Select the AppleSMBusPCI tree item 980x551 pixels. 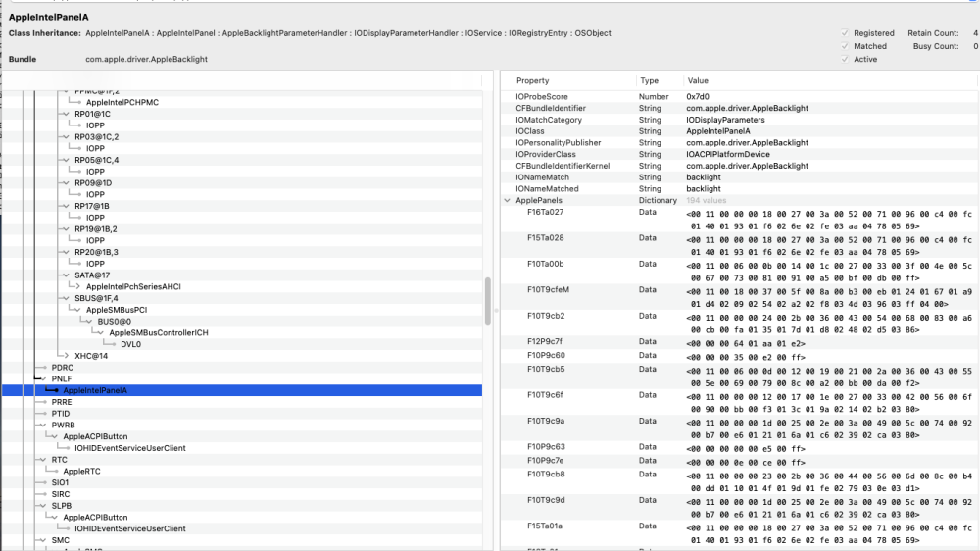pyautogui.click(x=117, y=310)
